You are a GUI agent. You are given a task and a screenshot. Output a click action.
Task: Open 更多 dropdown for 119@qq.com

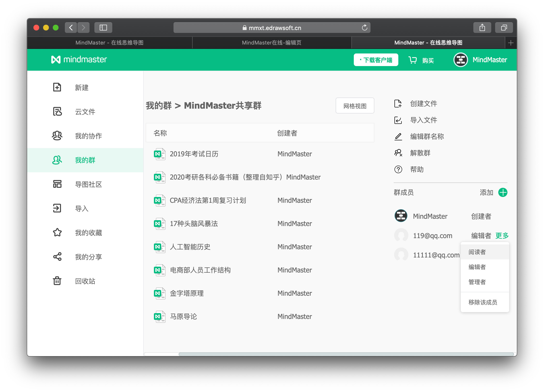coord(502,235)
